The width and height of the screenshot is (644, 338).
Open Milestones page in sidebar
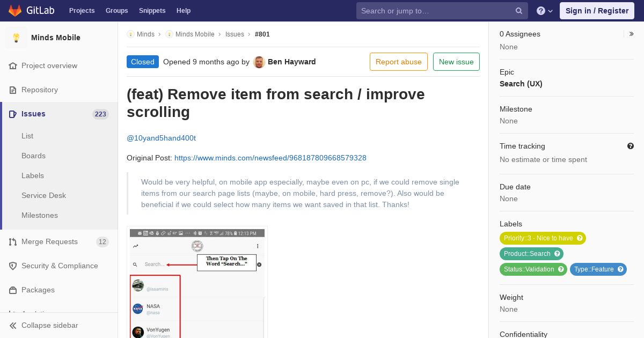[x=40, y=215]
